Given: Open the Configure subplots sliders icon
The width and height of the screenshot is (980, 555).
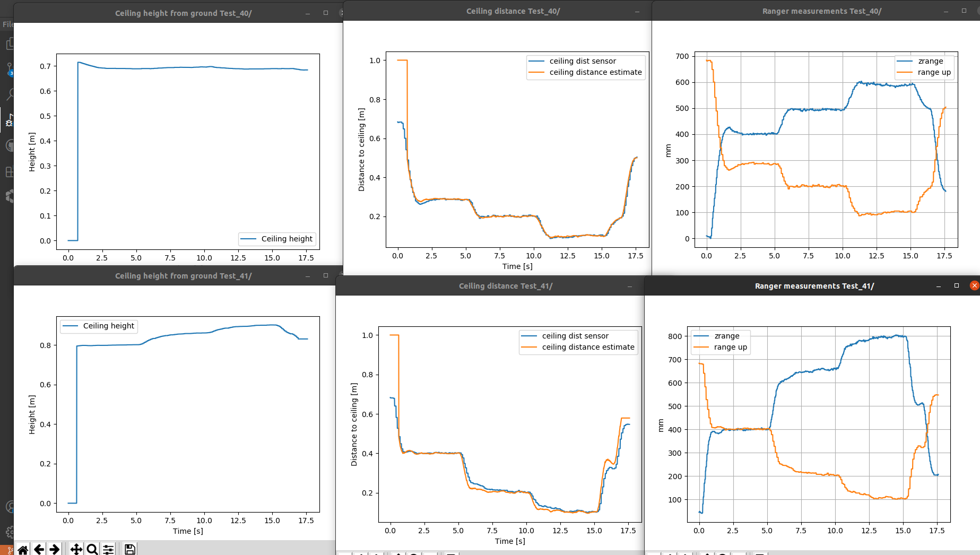Looking at the screenshot, I should pos(108,549).
